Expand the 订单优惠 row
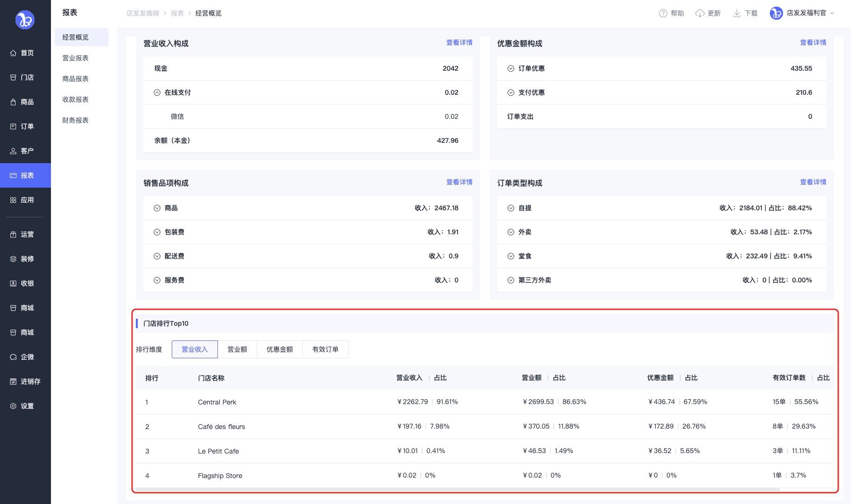 coord(511,68)
